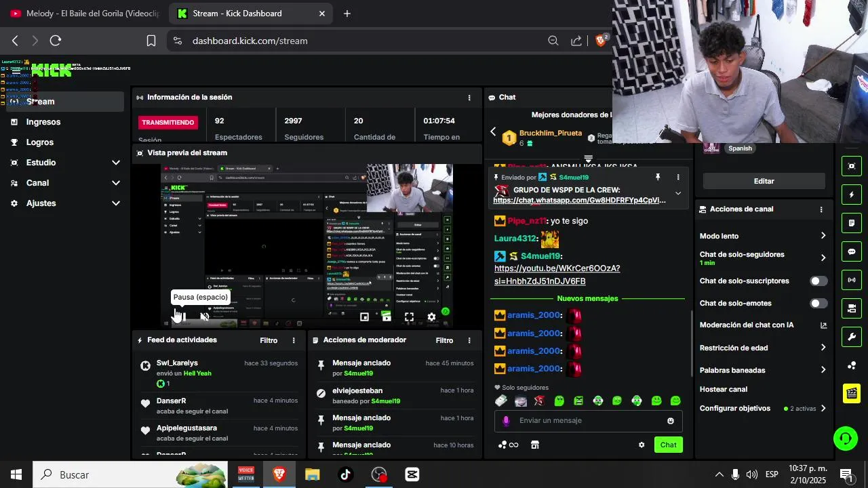This screenshot has height=488, width=868.
Task: Toggle the broadcast signal panel icon
Action: click(x=852, y=280)
